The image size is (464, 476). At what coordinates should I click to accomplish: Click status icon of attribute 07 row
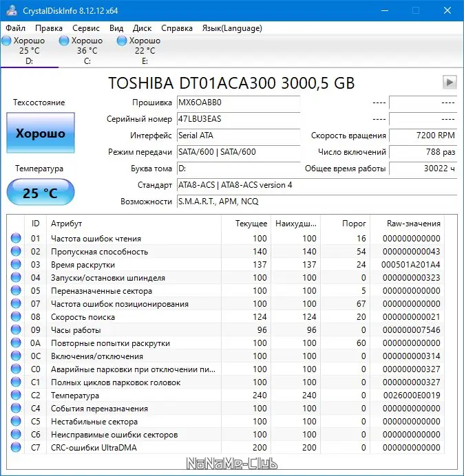click(x=16, y=303)
